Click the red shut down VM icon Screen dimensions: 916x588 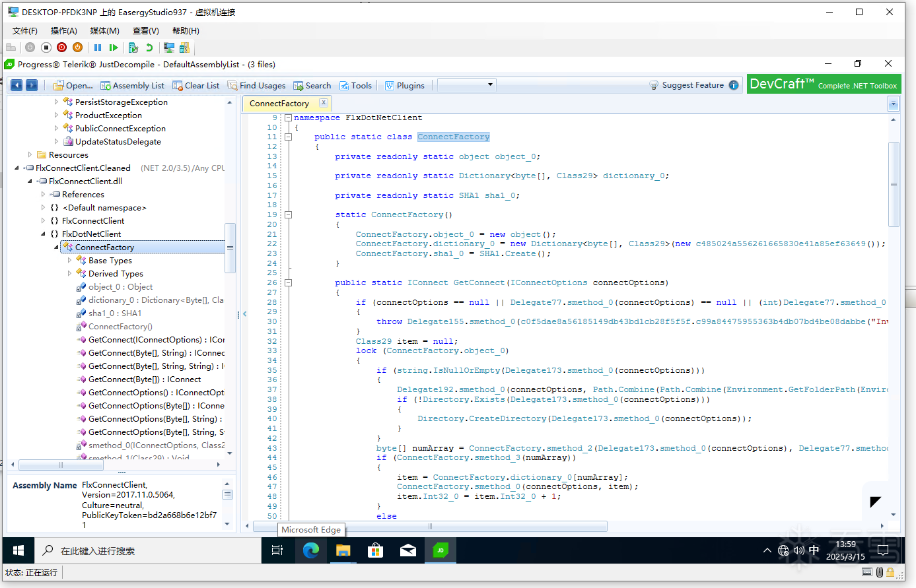tap(62, 48)
